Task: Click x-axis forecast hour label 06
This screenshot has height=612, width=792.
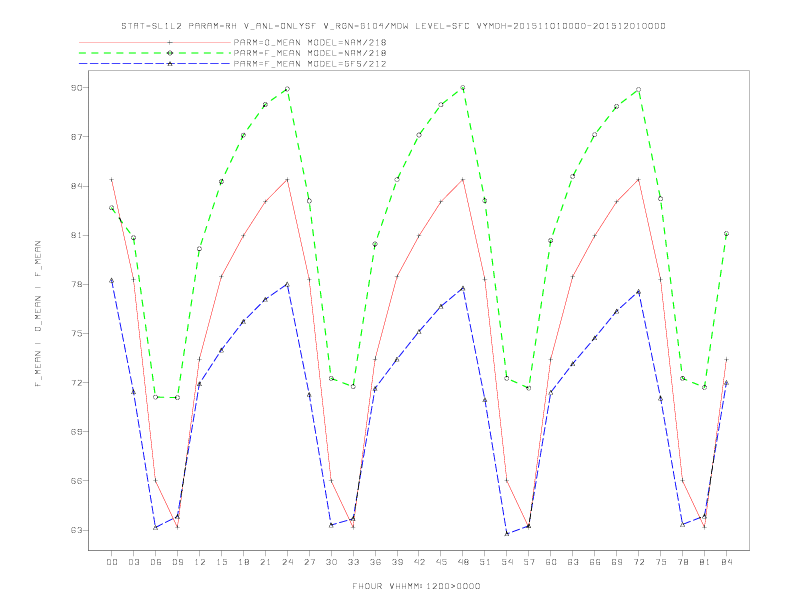Action: (x=156, y=562)
